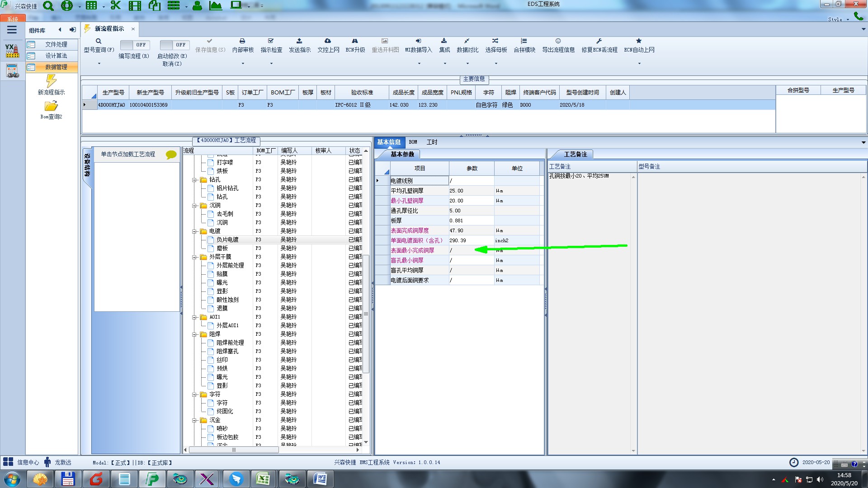Click the green magnifier search icon in title bar
This screenshot has width=868, height=488.
(x=48, y=6)
